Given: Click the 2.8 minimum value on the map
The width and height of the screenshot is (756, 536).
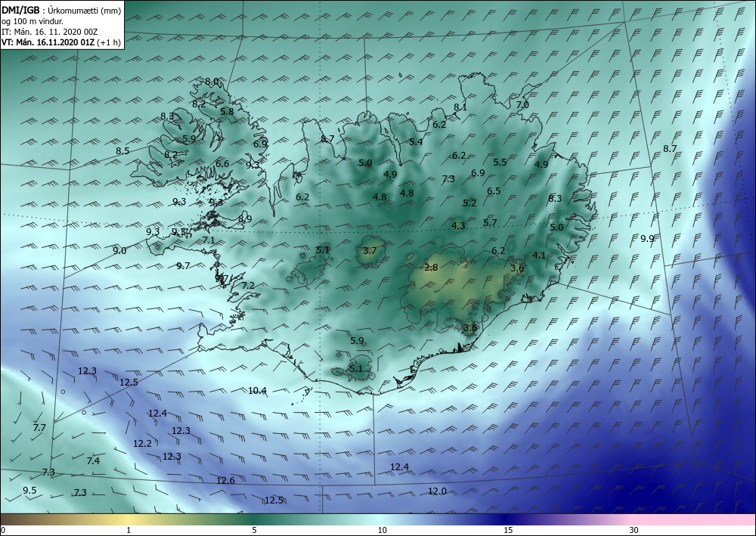Looking at the screenshot, I should point(431,267).
